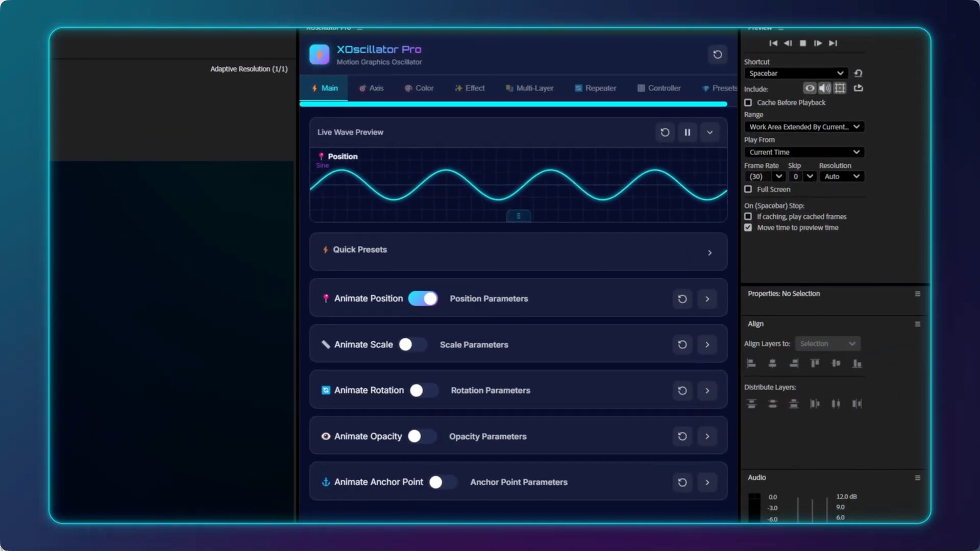Viewport: 980px width, 551px height.
Task: Enable the Animate Rotation toggle
Action: (423, 390)
